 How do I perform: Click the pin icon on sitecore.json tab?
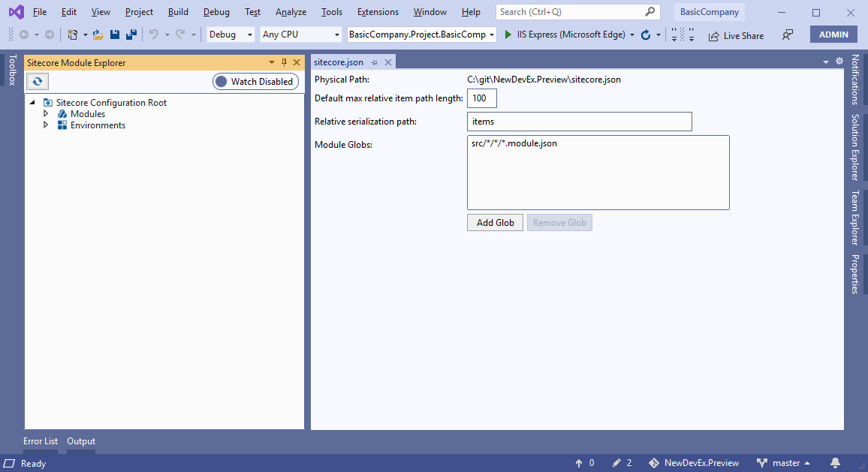point(374,62)
